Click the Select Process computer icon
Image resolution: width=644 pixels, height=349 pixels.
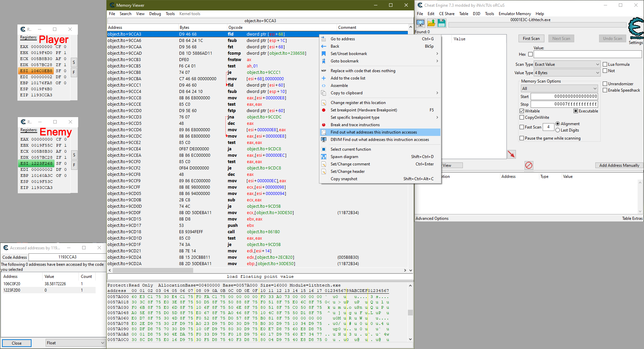pyautogui.click(x=420, y=23)
